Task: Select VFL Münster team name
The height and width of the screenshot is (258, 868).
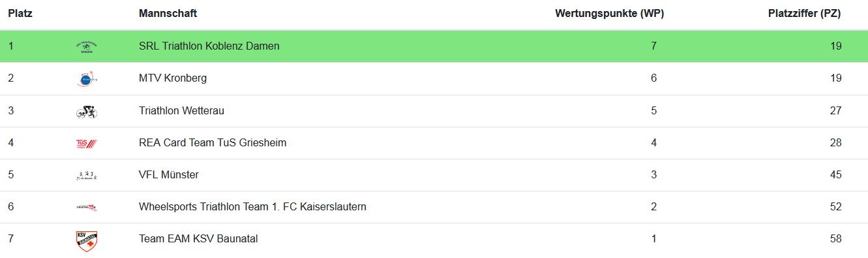Action: tap(169, 175)
